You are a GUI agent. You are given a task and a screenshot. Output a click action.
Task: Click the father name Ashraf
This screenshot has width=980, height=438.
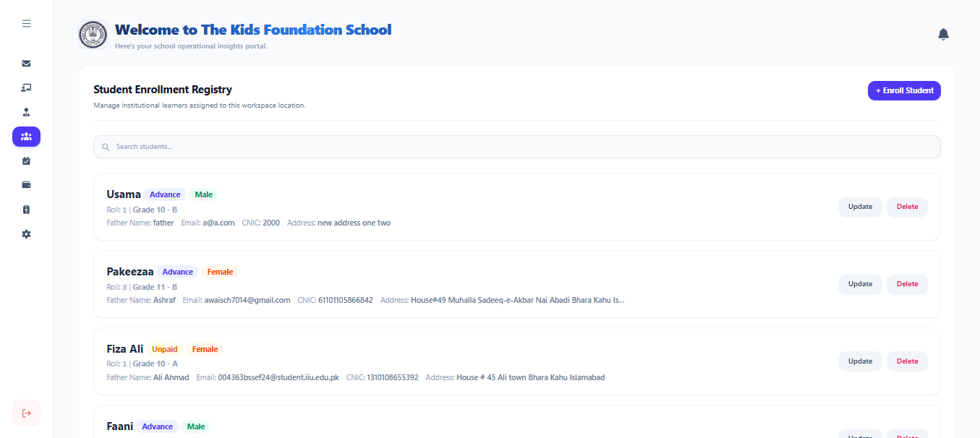[x=164, y=300]
